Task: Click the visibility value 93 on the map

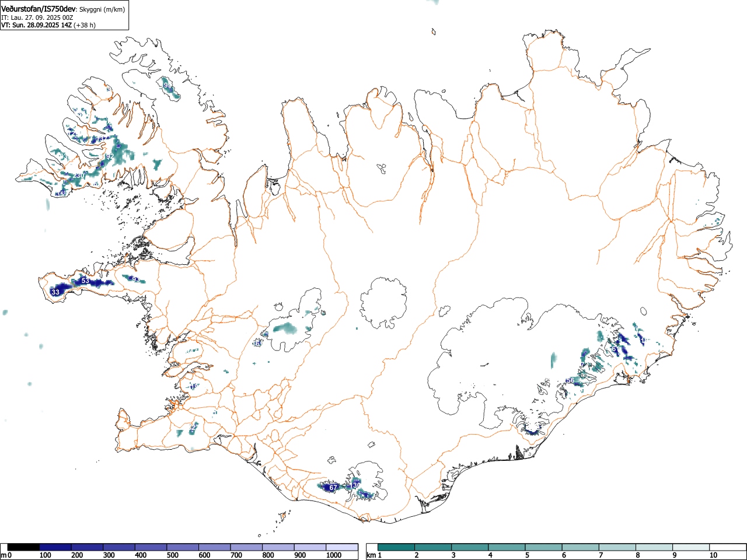Action: (135, 279)
